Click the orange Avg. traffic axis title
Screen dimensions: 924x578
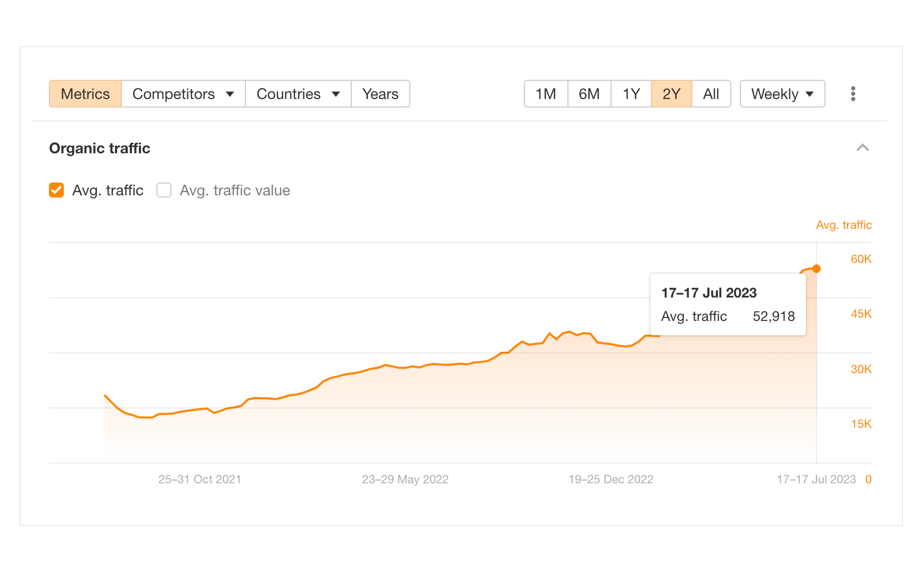coord(844,225)
